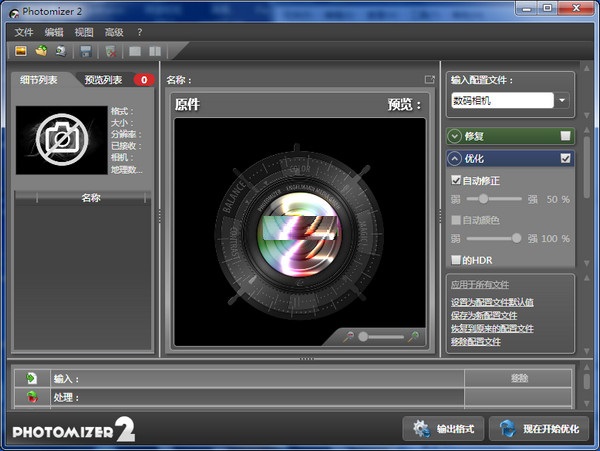Screen dimensions: 600x451
Task: Open the 数码相机 profile dropdown
Action: (x=562, y=100)
